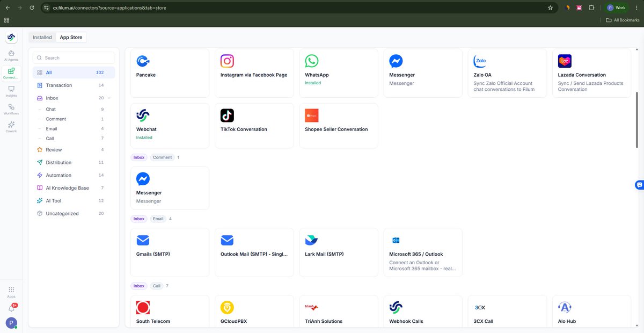
Task: Open the Apps grid icon
Action: click(x=11, y=292)
